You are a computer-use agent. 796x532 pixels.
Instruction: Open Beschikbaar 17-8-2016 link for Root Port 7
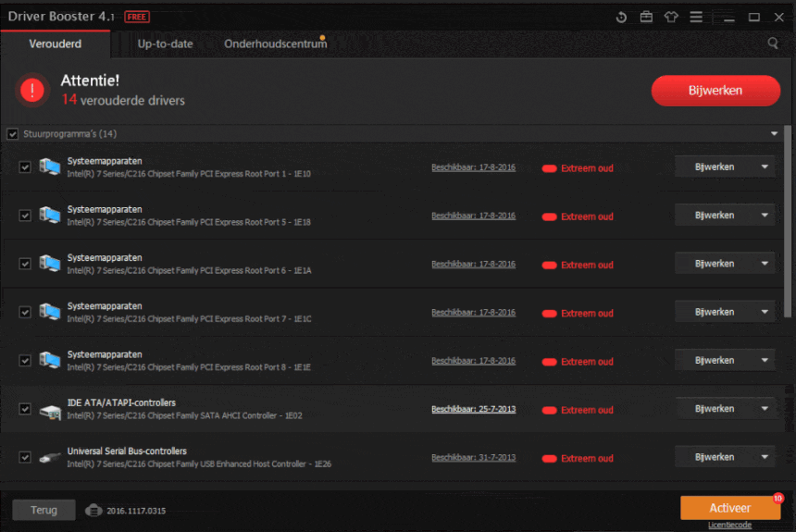pyautogui.click(x=474, y=312)
